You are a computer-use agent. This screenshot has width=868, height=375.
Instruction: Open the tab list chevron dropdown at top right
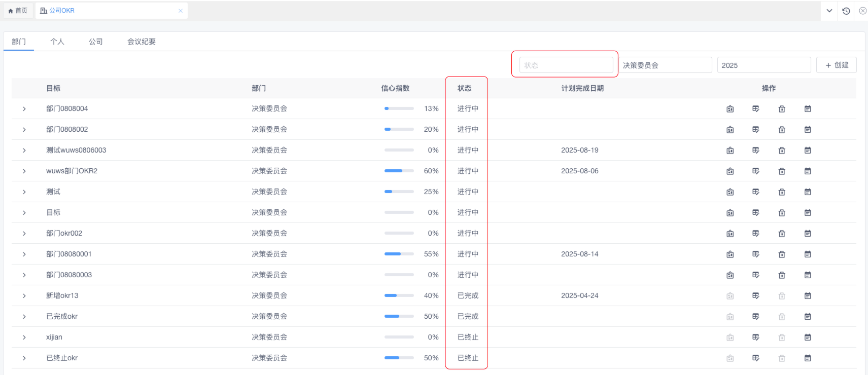(x=829, y=11)
